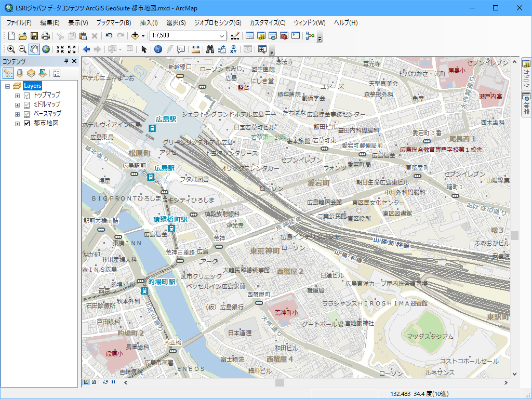Open Table of Contents options
This screenshot has height=399, width=532.
(57, 73)
